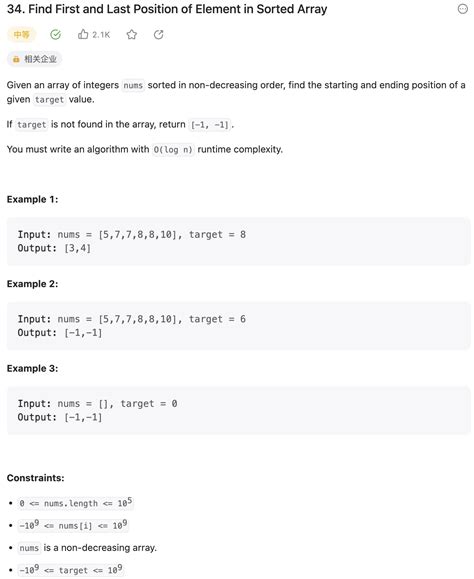Open the ellipsis more options menu
The height and width of the screenshot is (579, 474).
[x=463, y=9]
